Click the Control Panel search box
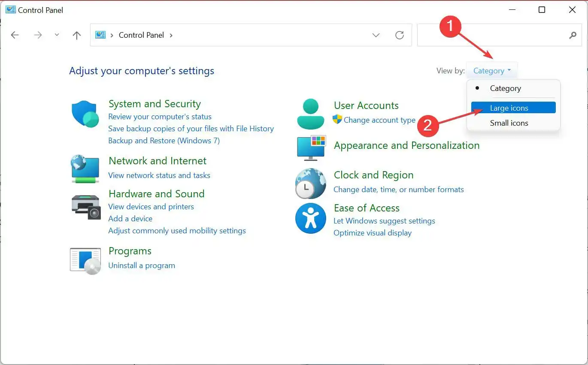The image size is (588, 365). point(494,35)
